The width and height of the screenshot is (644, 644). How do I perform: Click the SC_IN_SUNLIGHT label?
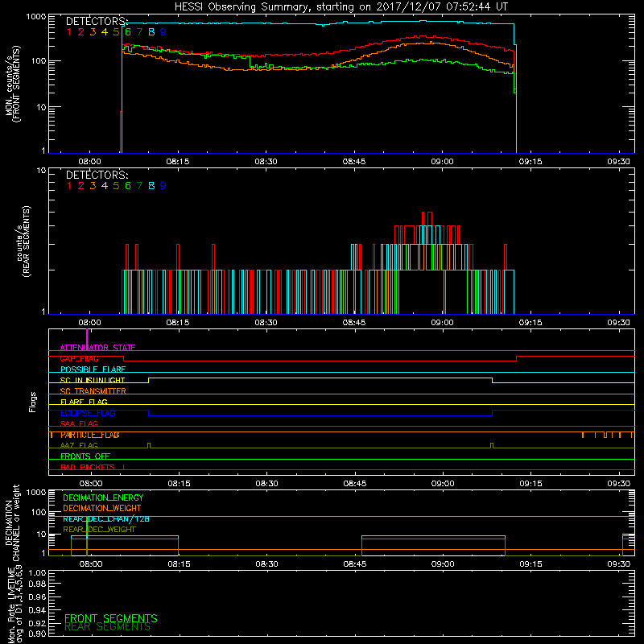[x=93, y=380]
